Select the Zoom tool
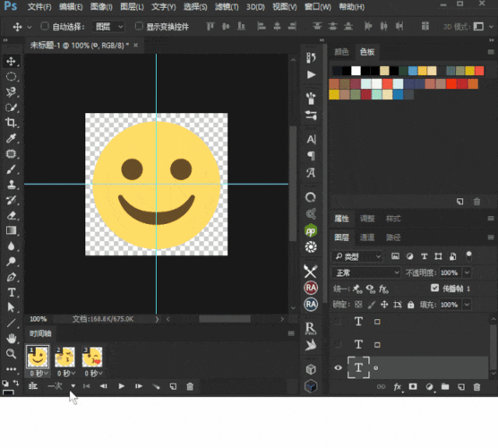Image resolution: width=498 pixels, height=448 pixels. click(x=11, y=354)
